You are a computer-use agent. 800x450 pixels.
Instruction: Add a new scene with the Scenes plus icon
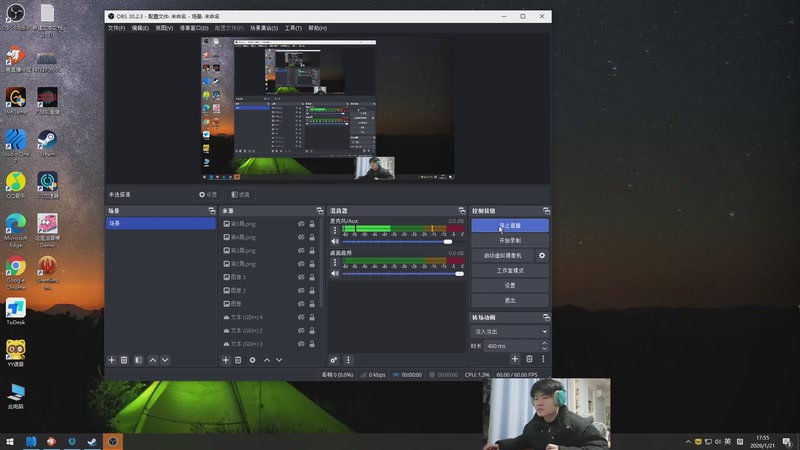(111, 360)
